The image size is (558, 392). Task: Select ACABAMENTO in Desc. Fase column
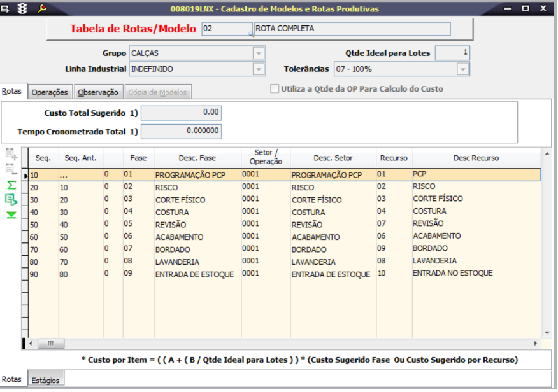(180, 237)
